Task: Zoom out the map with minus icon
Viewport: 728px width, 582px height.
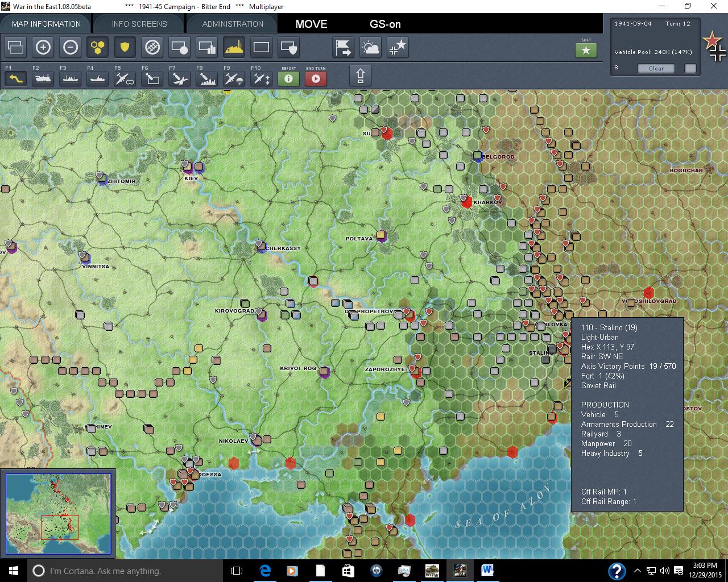Action: coord(71,47)
